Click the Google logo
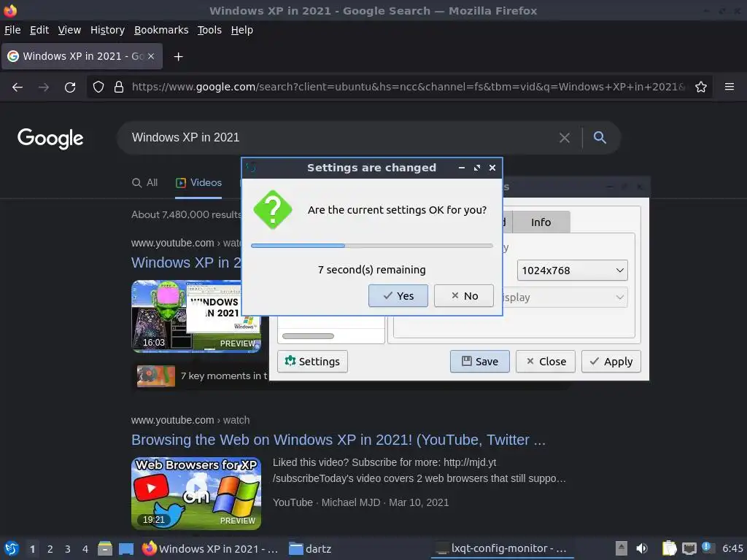The height and width of the screenshot is (560, 747). (50, 139)
